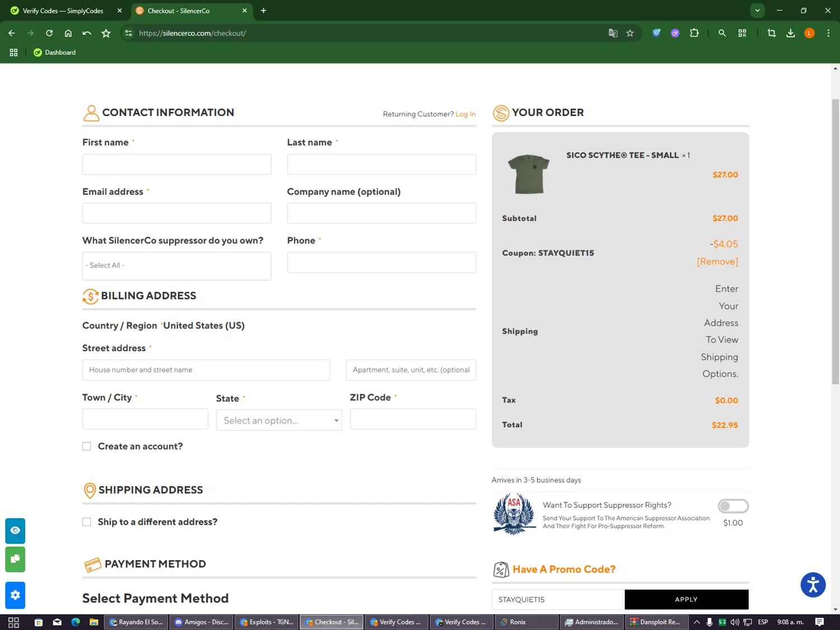840x630 pixels.
Task: Close the Checkout - SilencerCo tab
Action: click(x=244, y=11)
